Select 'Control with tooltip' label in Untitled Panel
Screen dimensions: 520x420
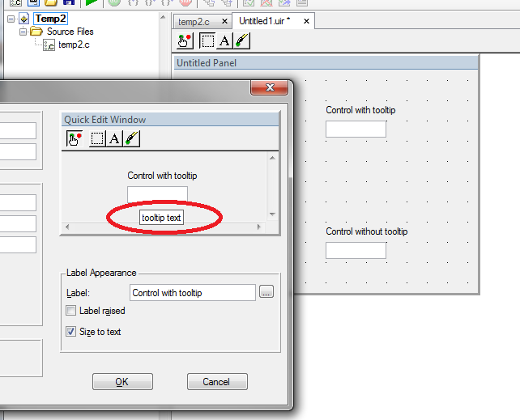pyautogui.click(x=360, y=110)
